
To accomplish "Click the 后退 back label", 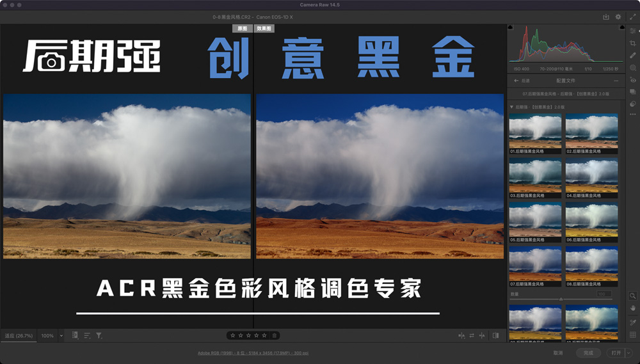I will coord(525,81).
